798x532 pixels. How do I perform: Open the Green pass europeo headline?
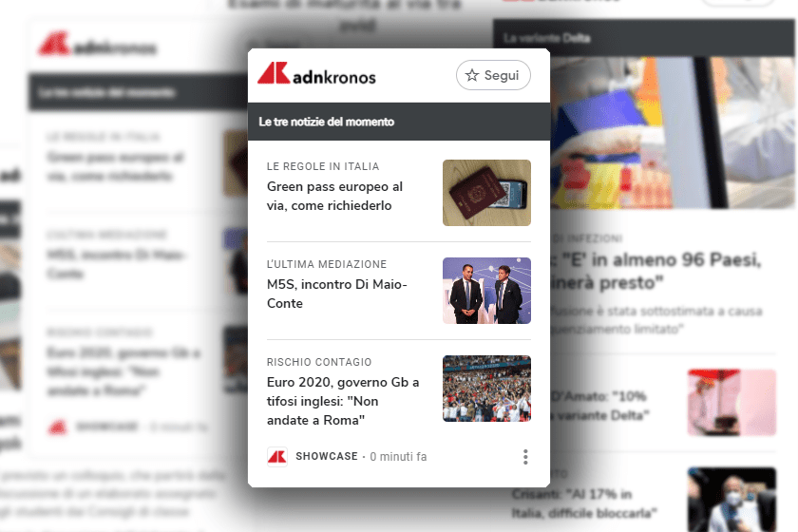click(x=334, y=196)
